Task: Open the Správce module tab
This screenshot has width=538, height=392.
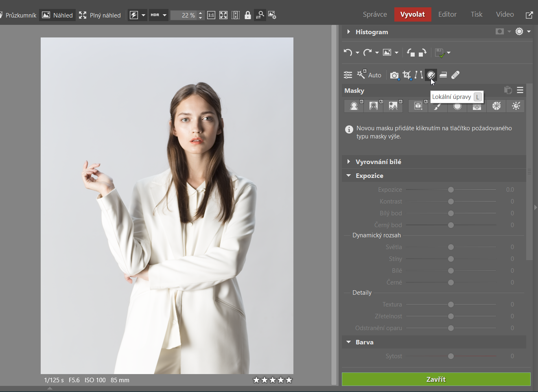Action: point(374,14)
